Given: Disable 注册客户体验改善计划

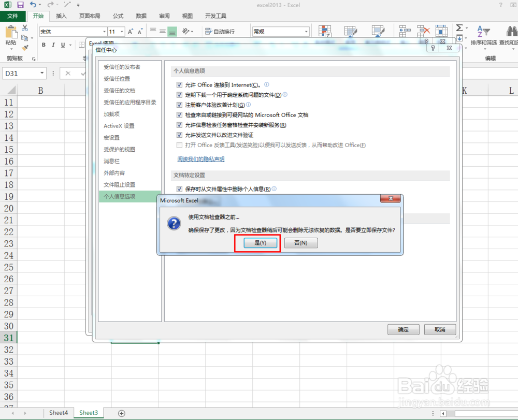Looking at the screenshot, I should pyautogui.click(x=179, y=105).
